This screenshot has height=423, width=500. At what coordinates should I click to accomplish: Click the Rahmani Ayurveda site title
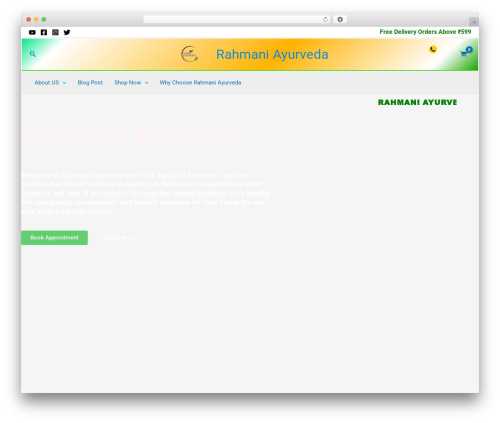tap(272, 54)
